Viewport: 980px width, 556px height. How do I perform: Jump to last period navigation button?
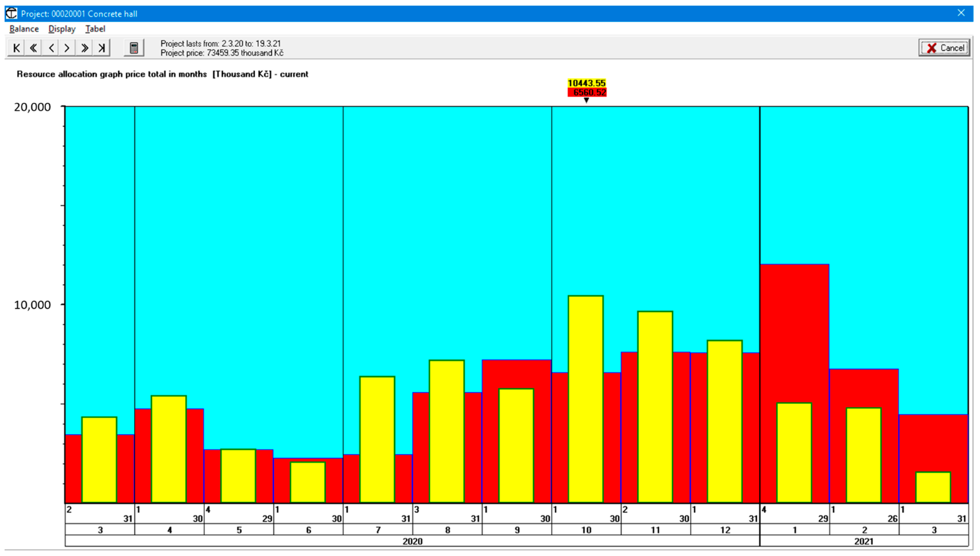coord(101,48)
